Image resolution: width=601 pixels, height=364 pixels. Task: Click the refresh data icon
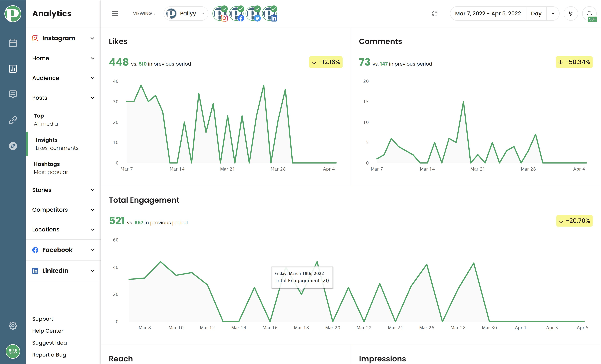(435, 13)
